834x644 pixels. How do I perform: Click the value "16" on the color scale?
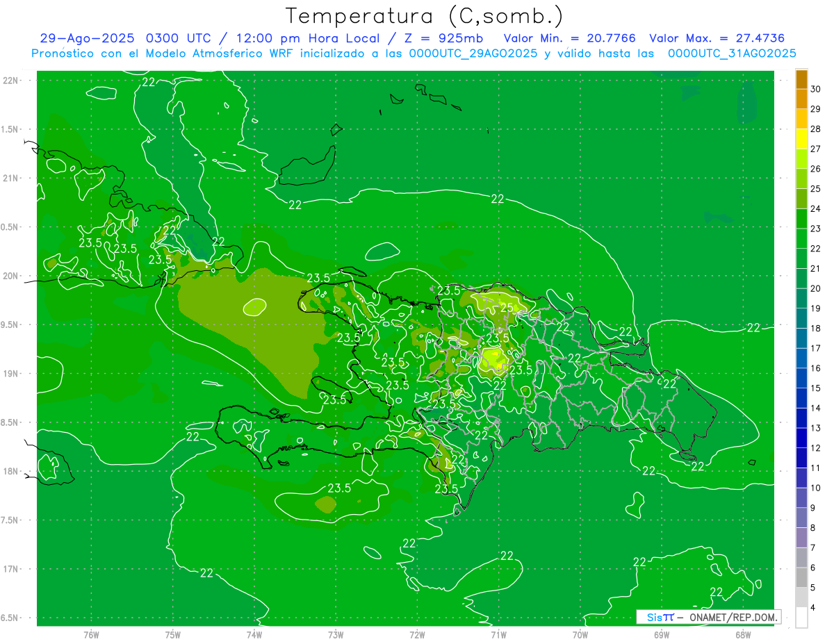[x=816, y=368]
